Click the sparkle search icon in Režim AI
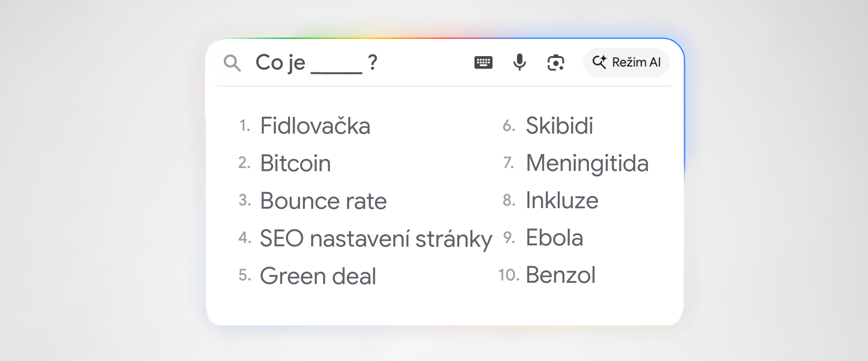The image size is (868, 361). (x=599, y=62)
